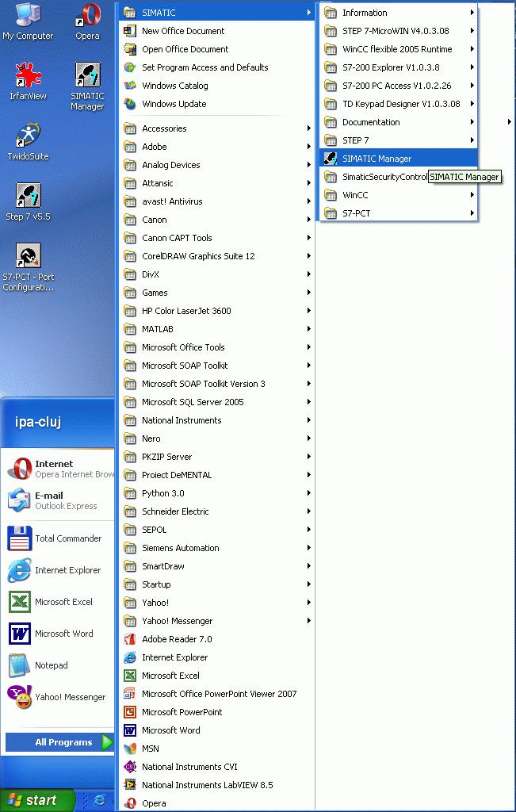Open the Information folder in SIMATIC submenu
The image size is (516, 812).
398,13
